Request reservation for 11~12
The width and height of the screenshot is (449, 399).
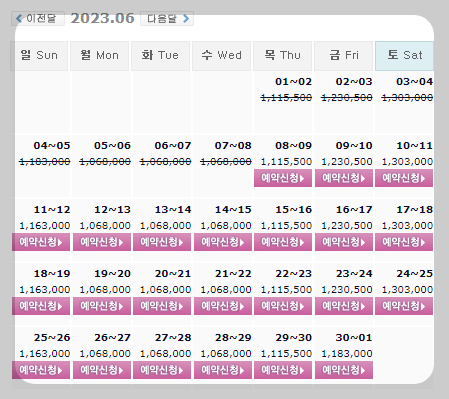coord(41,242)
